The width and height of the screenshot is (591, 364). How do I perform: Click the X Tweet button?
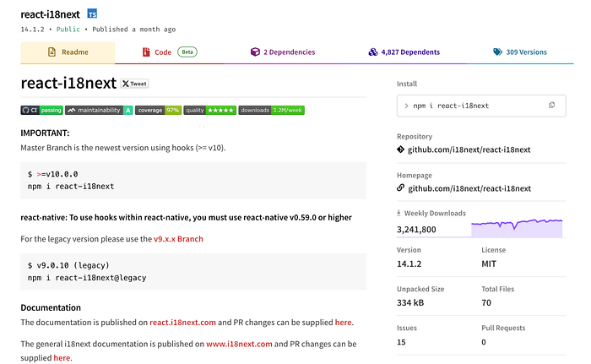pos(134,84)
